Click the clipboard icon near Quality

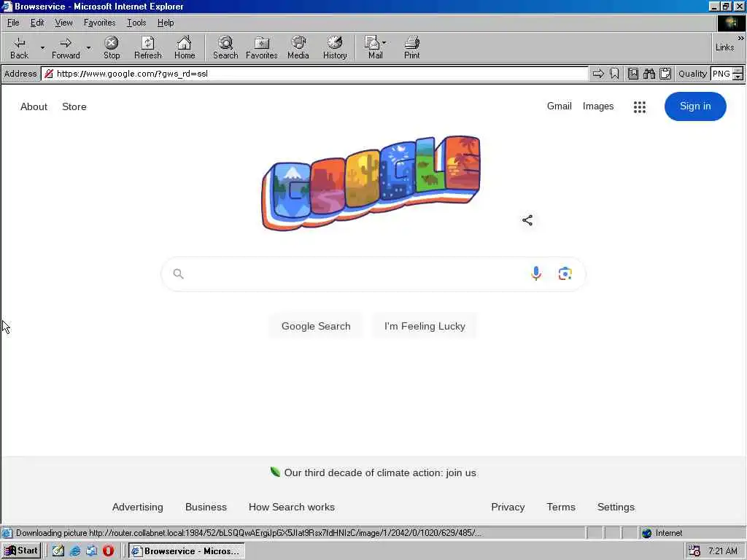pyautogui.click(x=665, y=74)
